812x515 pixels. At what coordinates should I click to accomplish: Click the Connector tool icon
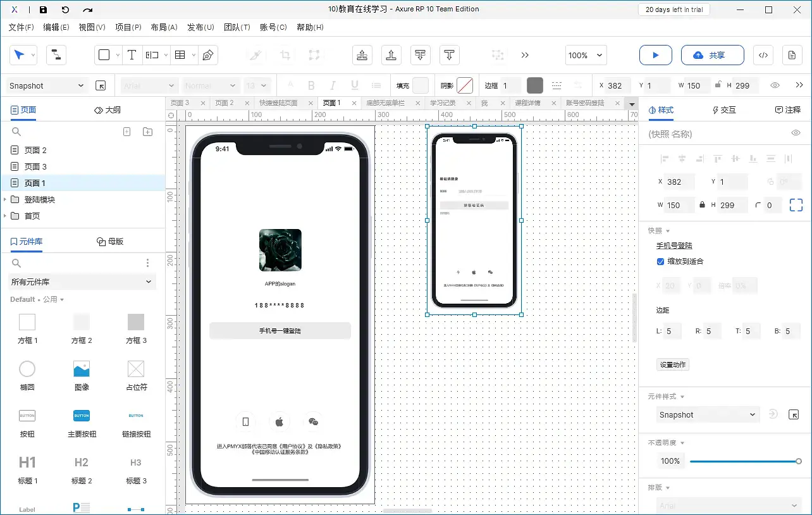56,55
